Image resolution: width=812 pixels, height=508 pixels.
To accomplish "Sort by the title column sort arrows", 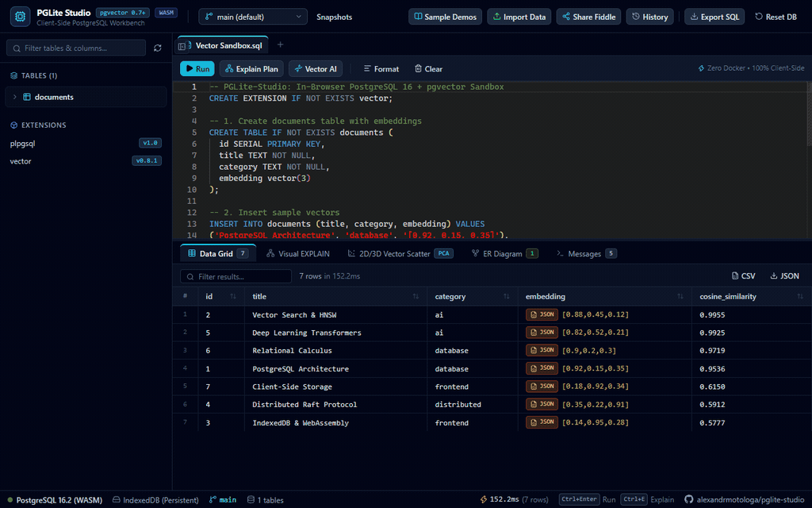I will [x=416, y=297].
